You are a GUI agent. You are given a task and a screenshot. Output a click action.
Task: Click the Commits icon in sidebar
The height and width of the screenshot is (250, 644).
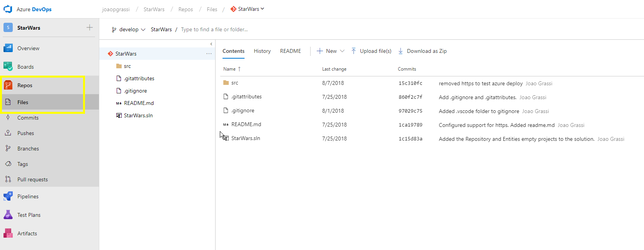tap(8, 118)
